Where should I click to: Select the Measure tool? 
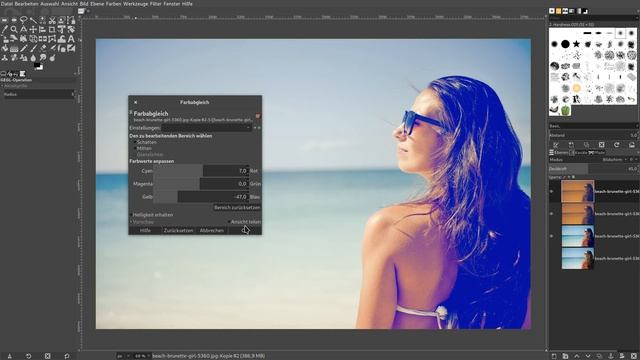tap(24, 29)
